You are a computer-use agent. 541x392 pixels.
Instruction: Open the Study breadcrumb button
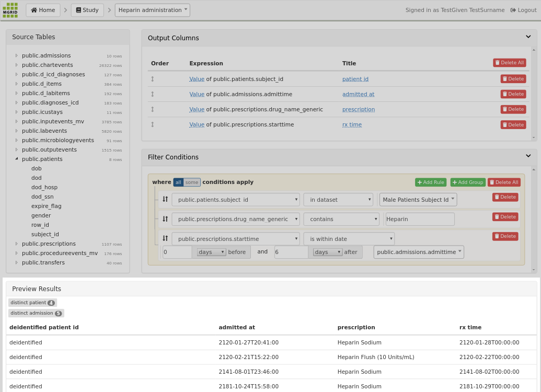click(87, 10)
